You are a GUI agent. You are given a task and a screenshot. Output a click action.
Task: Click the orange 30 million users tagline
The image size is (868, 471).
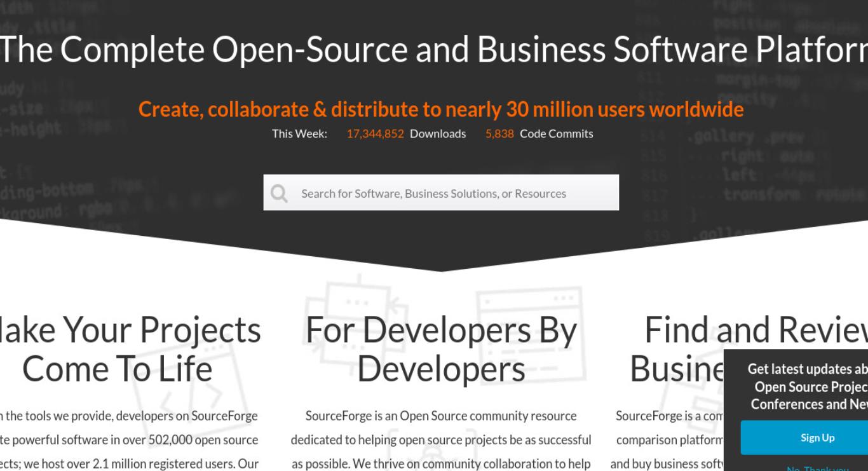(441, 109)
